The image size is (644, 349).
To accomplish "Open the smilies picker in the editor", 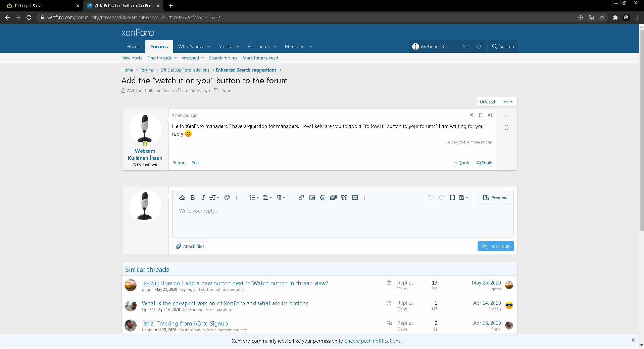I will (x=323, y=198).
